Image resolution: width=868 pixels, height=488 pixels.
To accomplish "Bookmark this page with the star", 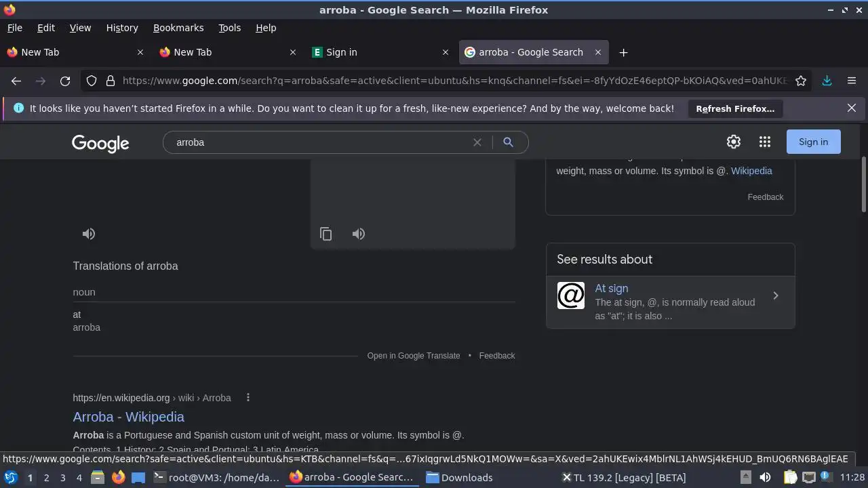I will coord(801,81).
